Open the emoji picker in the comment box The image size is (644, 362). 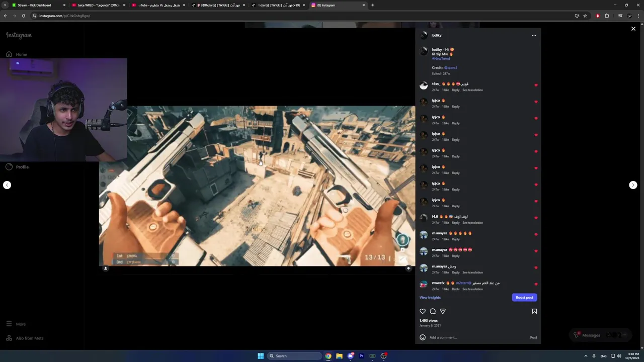pos(423,337)
